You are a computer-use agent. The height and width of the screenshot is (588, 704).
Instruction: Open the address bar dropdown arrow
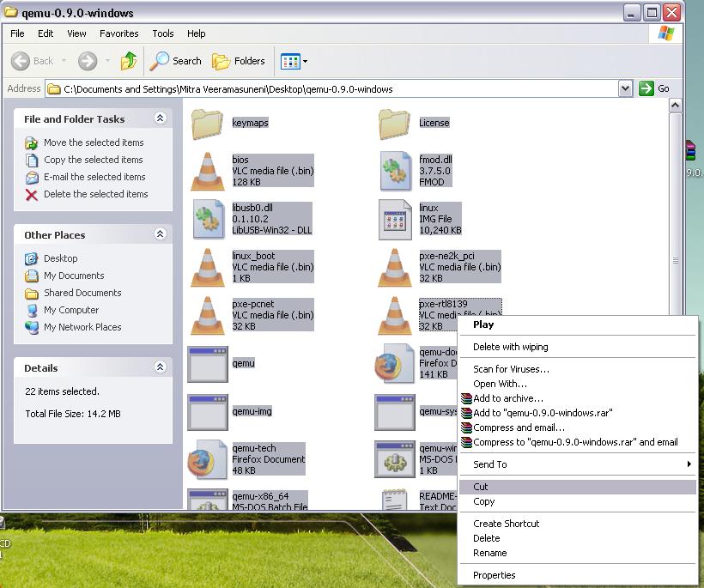tap(625, 88)
